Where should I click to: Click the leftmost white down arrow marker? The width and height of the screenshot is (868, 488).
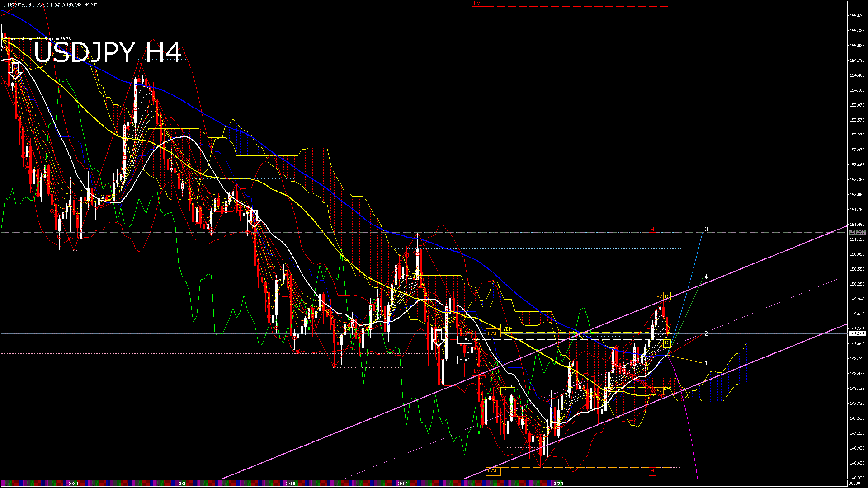click(x=15, y=70)
